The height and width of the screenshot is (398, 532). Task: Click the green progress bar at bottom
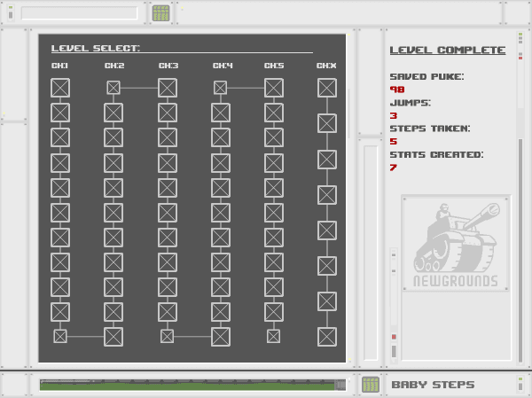tap(192, 385)
